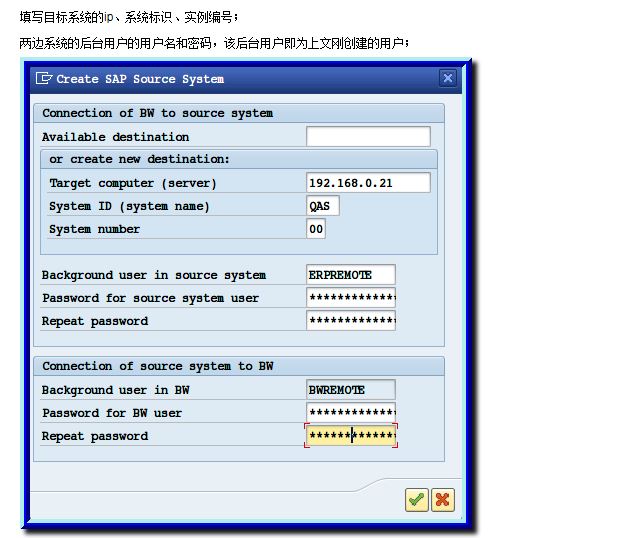This screenshot has width=640, height=538.
Task: Focus Password for source system user field
Action: click(351, 297)
